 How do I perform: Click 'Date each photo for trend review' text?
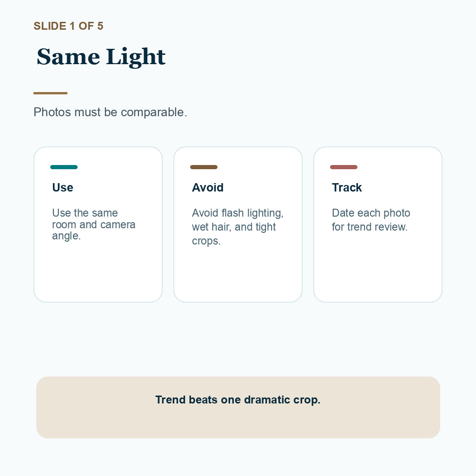(x=371, y=220)
